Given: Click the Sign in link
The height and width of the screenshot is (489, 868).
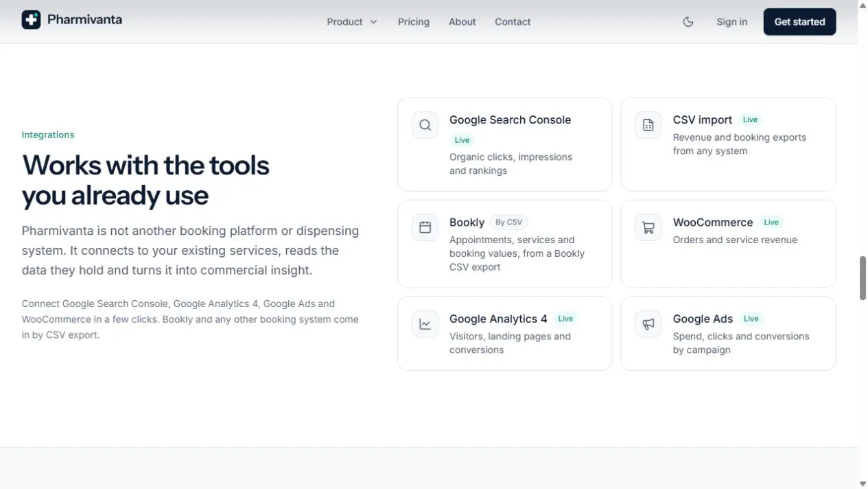Looking at the screenshot, I should pyautogui.click(x=731, y=22).
